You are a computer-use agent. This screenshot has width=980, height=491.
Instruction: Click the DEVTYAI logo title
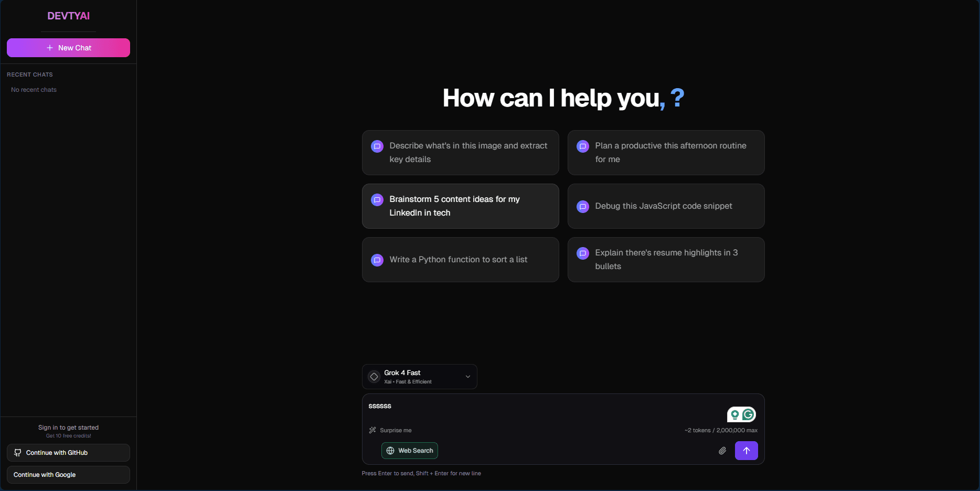click(68, 16)
